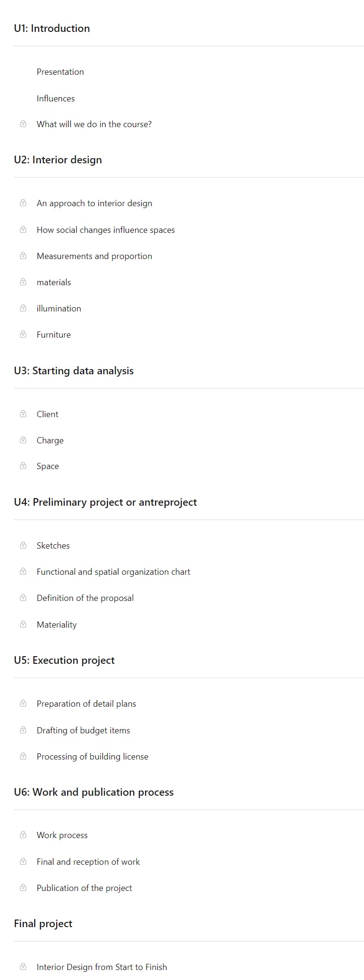Select 'Measurements and proportion' lesson
Viewport: 364px width, 980px height.
(x=94, y=256)
